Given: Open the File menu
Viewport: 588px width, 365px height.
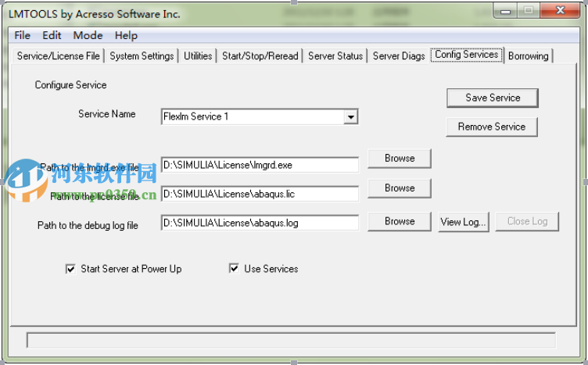Looking at the screenshot, I should pyautogui.click(x=22, y=36).
